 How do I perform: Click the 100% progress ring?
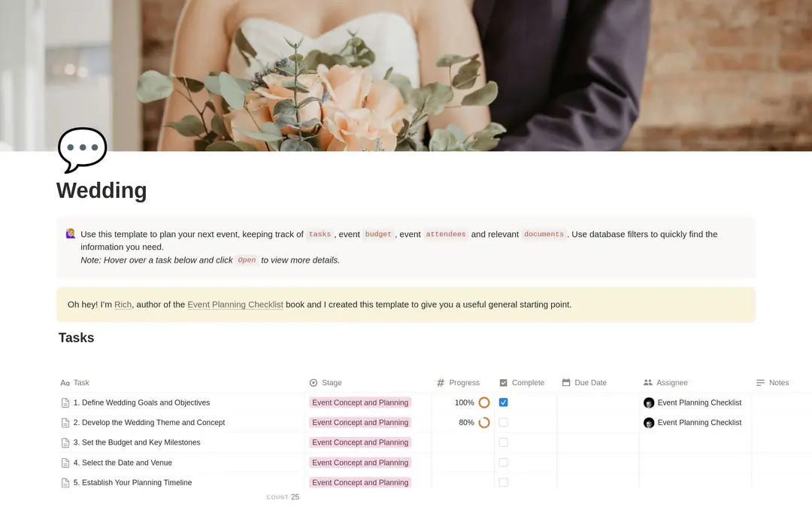(x=484, y=402)
